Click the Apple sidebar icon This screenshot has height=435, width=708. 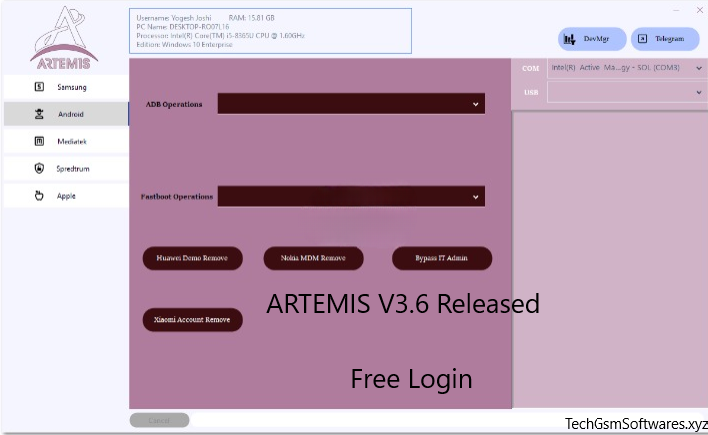tap(39, 196)
